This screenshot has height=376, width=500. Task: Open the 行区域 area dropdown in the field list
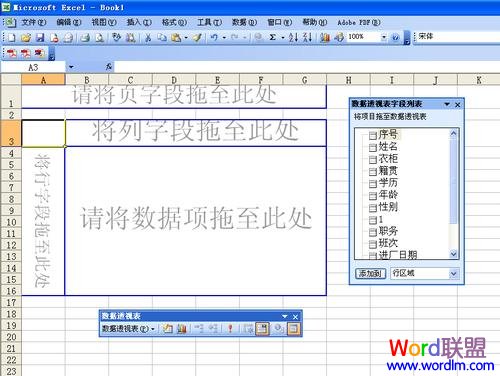pyautogui.click(x=453, y=274)
